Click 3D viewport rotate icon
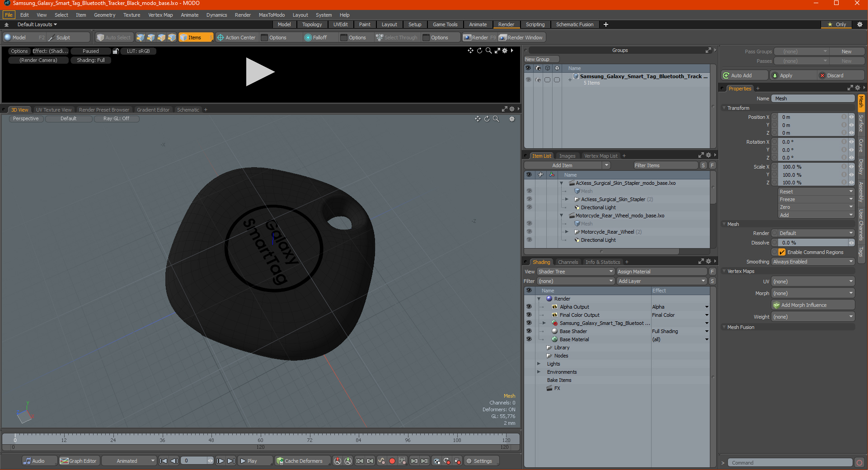The image size is (868, 470). (x=487, y=119)
